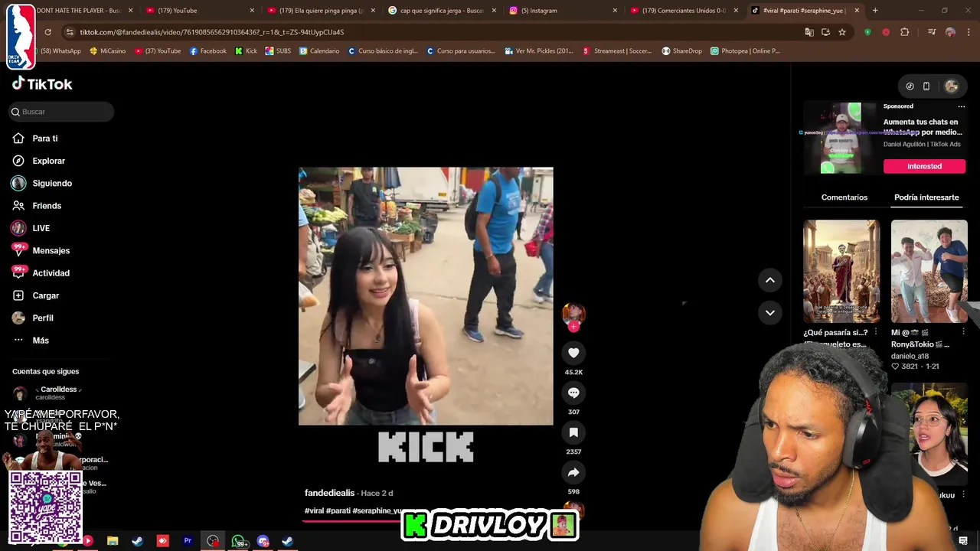
Task: Open a new browser tab
Action: click(875, 11)
